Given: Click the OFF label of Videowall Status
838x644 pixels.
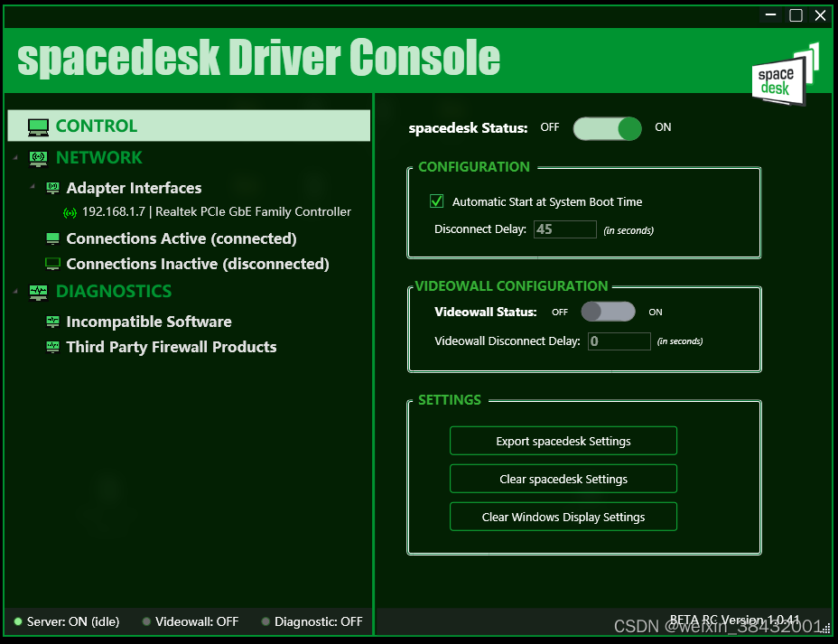Looking at the screenshot, I should click(x=560, y=313).
